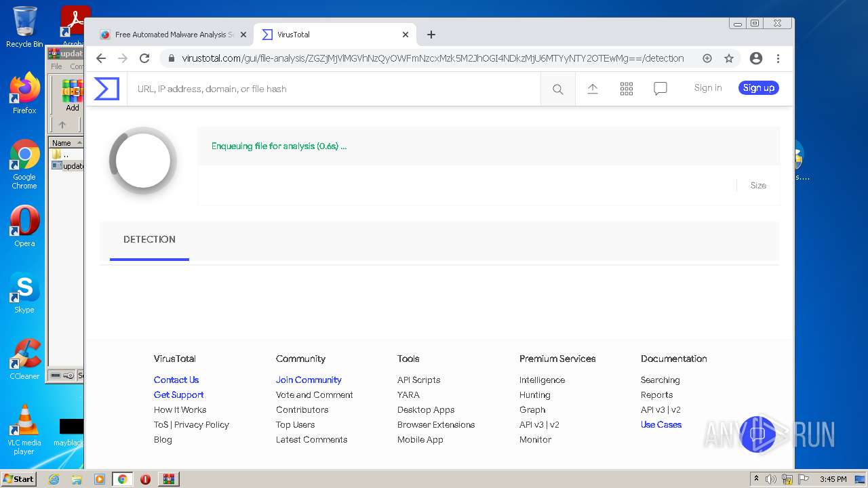868x488 pixels.
Task: Click the URL, IP address search field
Action: [x=334, y=89]
